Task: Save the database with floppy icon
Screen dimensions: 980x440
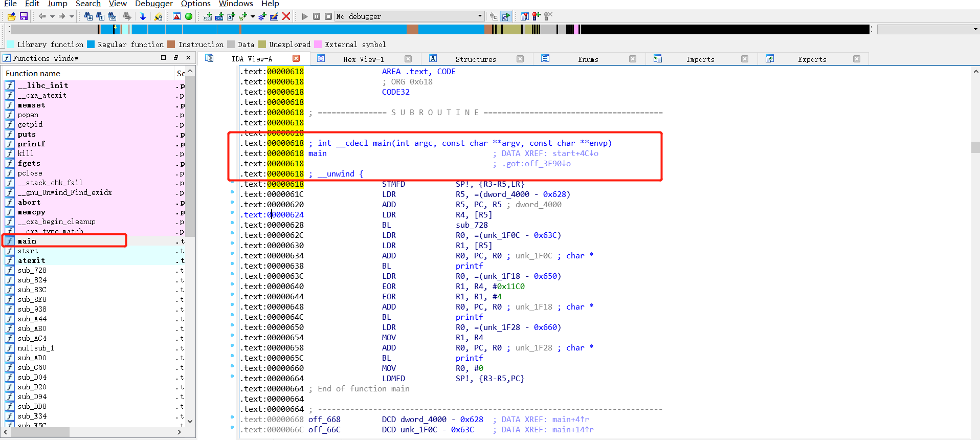Action: [x=24, y=16]
